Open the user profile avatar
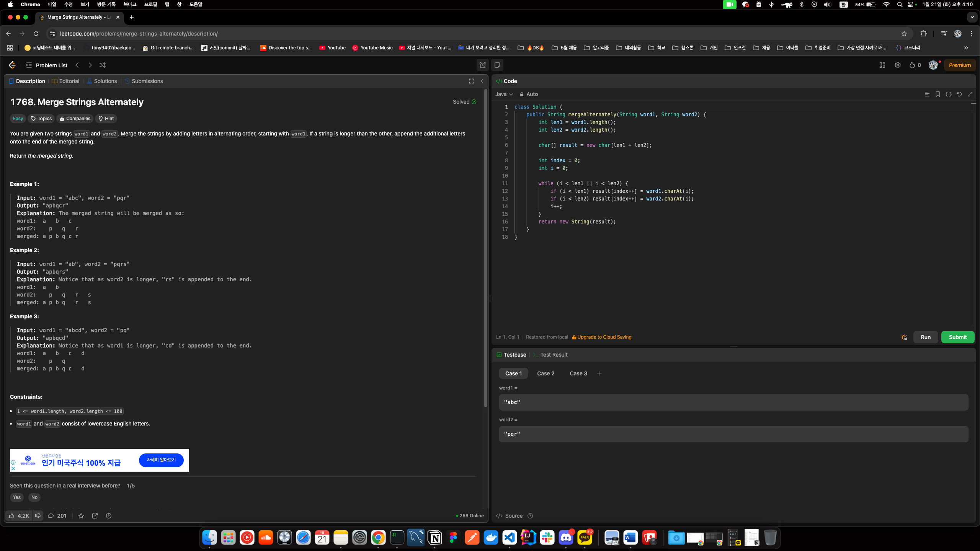This screenshot has width=980, height=551. 933,65
